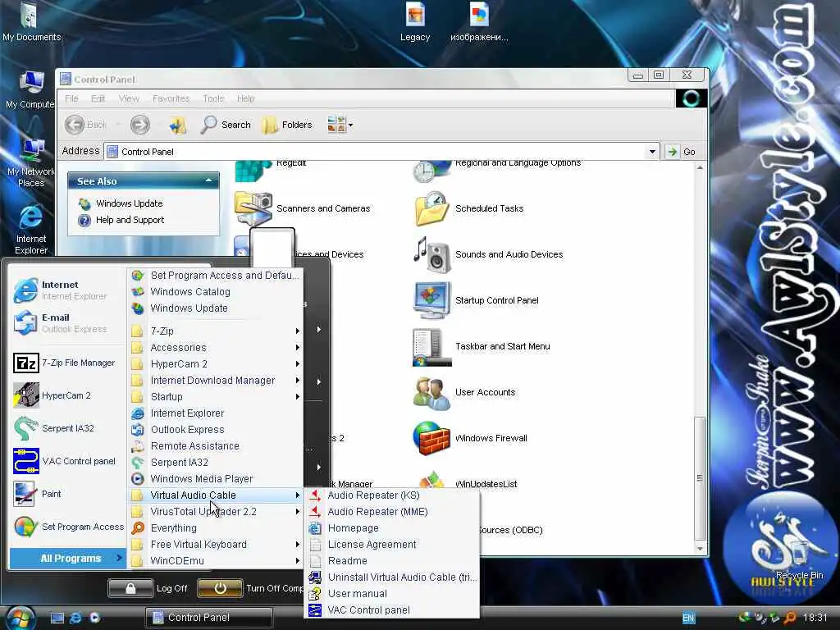
Task: Collapse the See Also panel
Action: pyautogui.click(x=209, y=181)
